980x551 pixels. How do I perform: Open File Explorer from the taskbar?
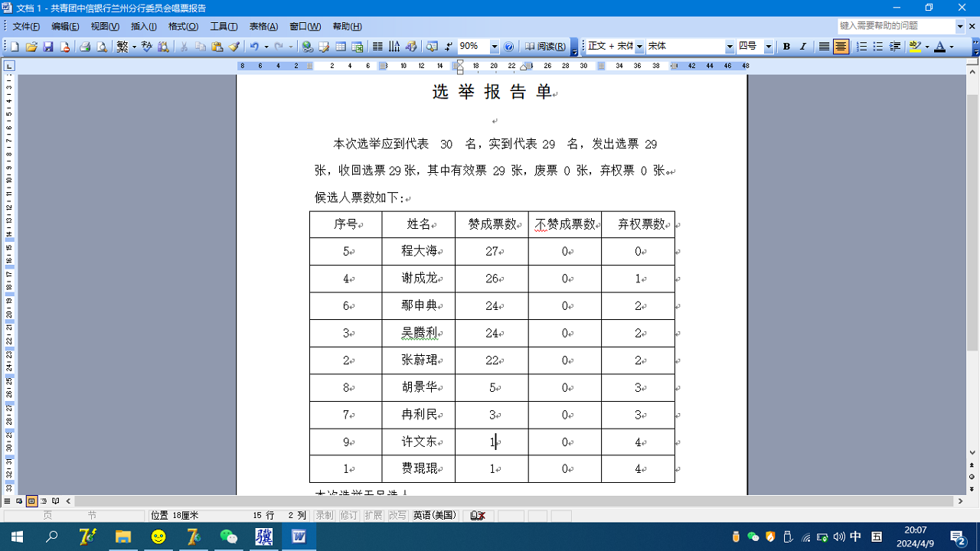coord(122,536)
